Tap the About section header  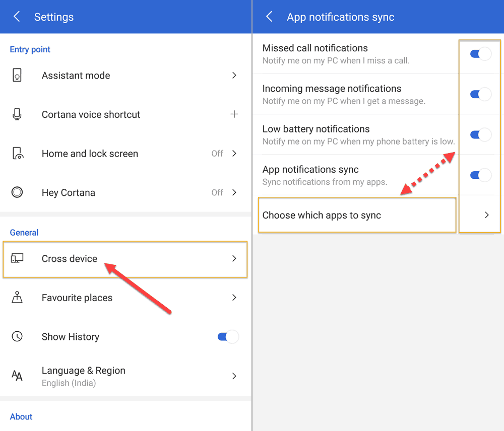pyautogui.click(x=21, y=416)
